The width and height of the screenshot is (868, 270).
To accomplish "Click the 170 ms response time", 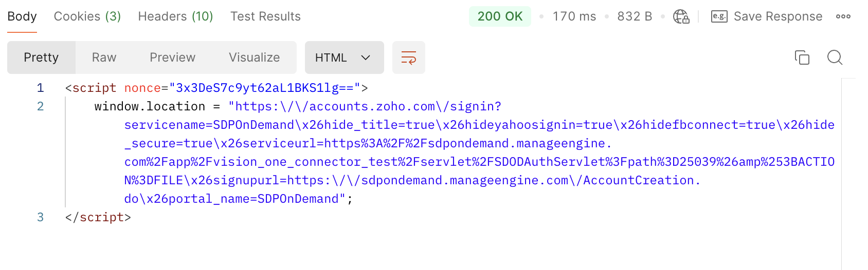I will point(574,16).
